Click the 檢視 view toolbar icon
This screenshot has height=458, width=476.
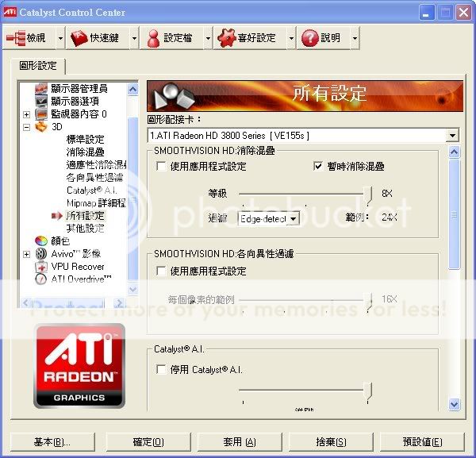pyautogui.click(x=16, y=37)
